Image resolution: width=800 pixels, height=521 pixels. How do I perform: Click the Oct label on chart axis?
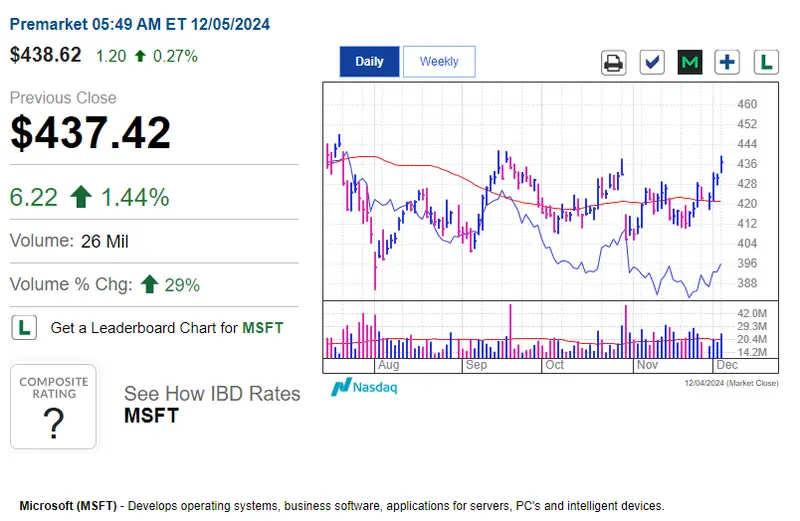[x=555, y=365]
